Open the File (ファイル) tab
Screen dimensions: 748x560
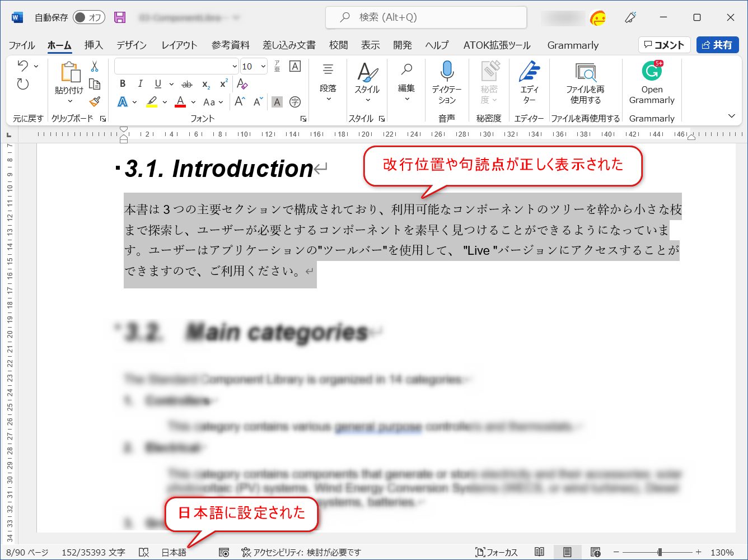tap(22, 45)
